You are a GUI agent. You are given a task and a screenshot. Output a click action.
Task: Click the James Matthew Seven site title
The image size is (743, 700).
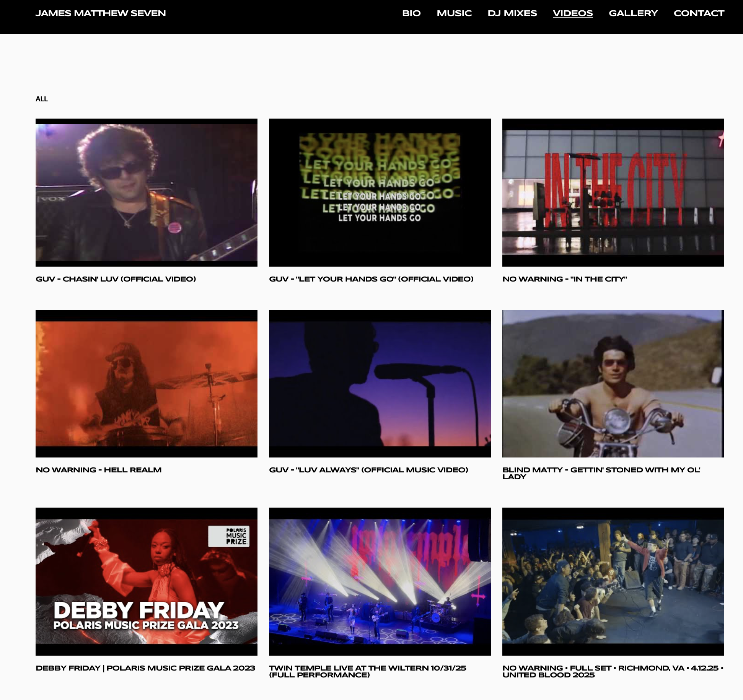point(101,13)
